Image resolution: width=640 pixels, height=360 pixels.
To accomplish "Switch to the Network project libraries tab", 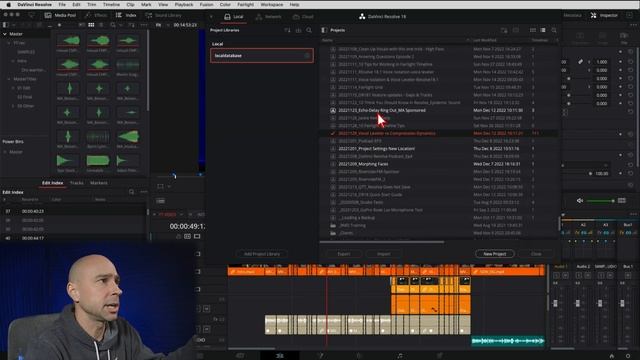I will (269, 17).
